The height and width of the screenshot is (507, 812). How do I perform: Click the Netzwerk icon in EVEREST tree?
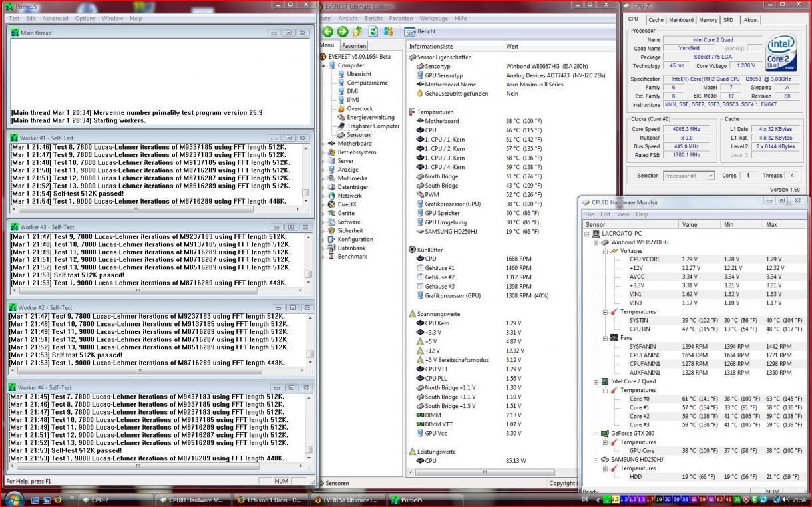click(x=333, y=196)
